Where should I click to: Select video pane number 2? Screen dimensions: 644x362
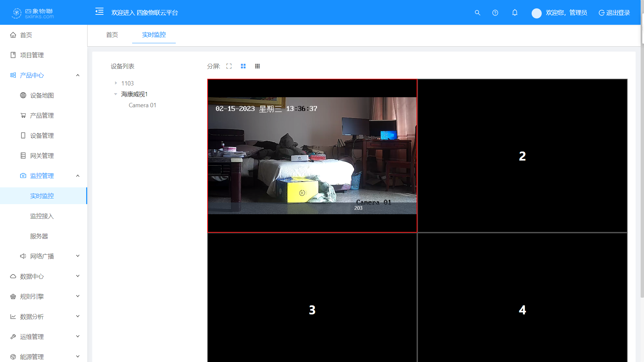coord(522,156)
